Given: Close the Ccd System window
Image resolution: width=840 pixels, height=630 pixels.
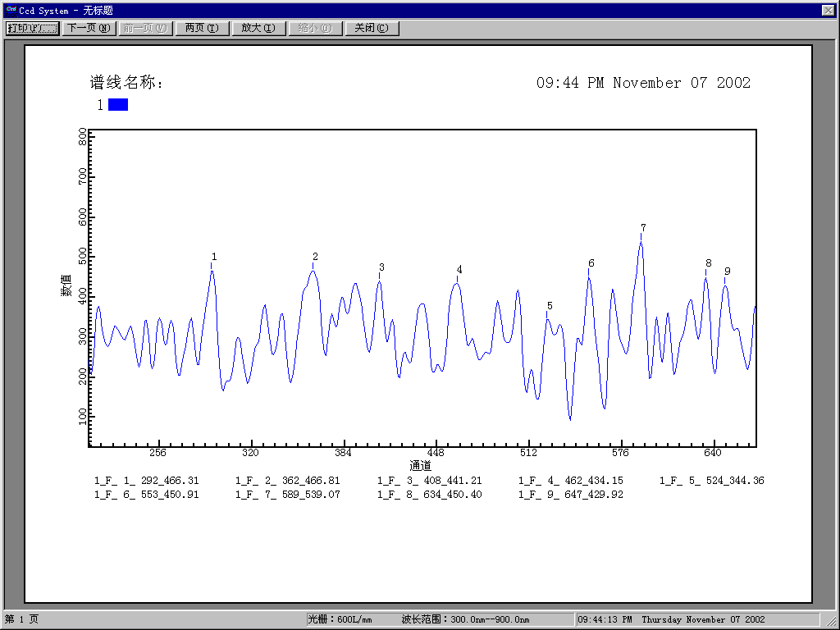Looking at the screenshot, I should point(828,10).
